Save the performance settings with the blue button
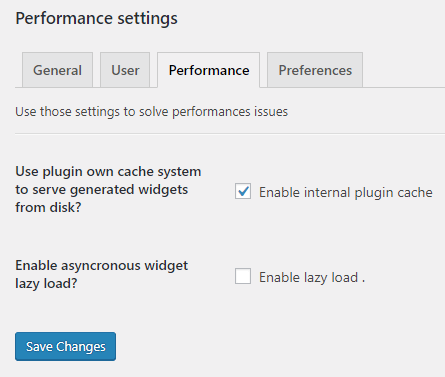 (x=65, y=346)
